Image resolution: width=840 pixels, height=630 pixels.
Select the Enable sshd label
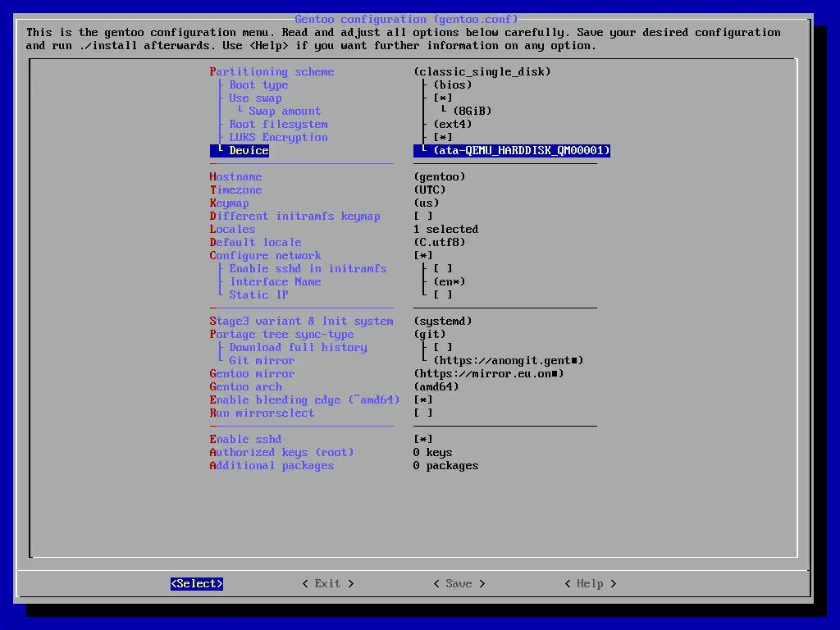point(245,440)
